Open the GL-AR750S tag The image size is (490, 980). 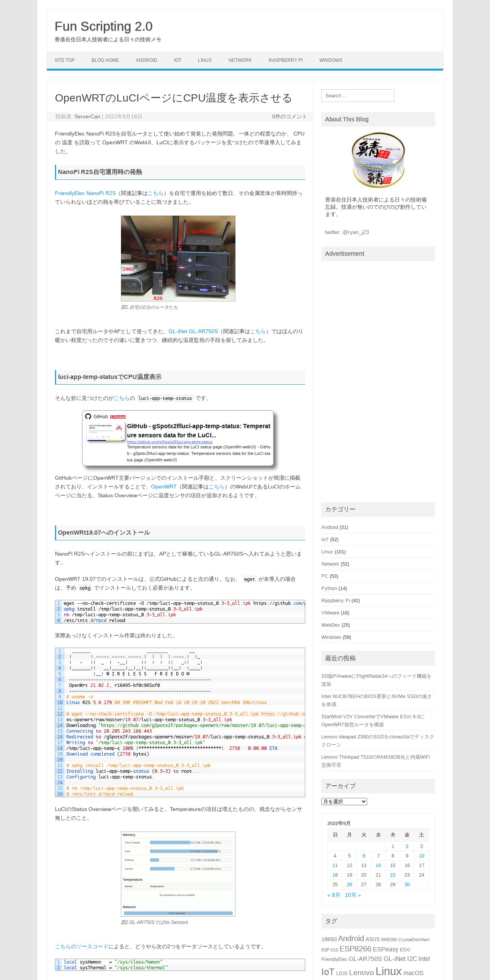click(365, 959)
